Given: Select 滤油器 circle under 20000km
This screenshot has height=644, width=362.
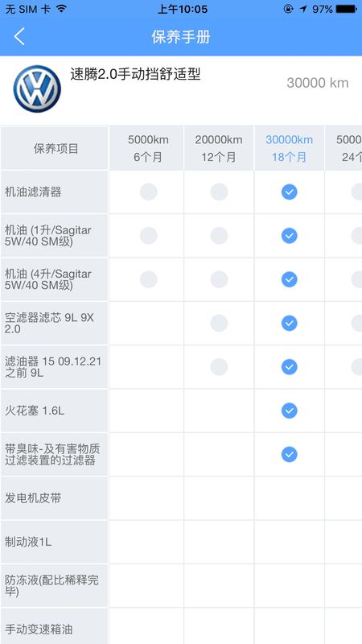Looking at the screenshot, I should [219, 367].
